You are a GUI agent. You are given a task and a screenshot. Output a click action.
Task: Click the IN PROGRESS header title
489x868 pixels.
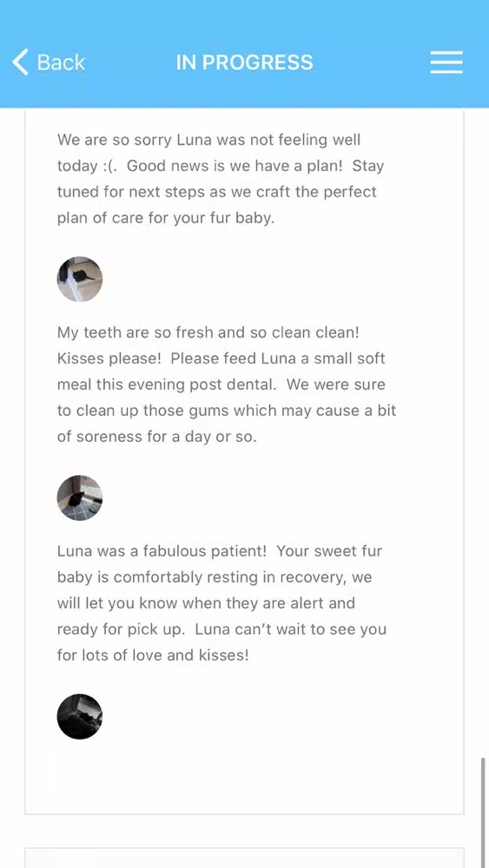tap(244, 62)
